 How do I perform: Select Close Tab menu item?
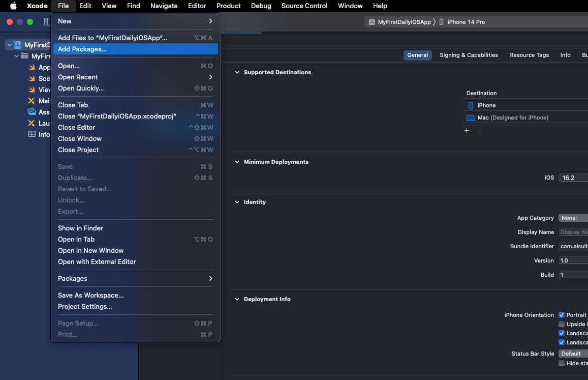(x=135, y=105)
